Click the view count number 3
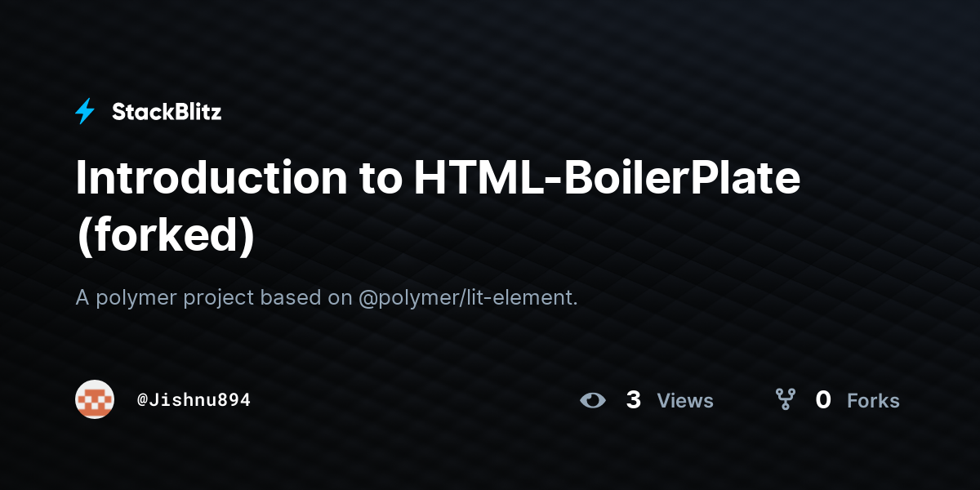The height and width of the screenshot is (490, 980). click(x=633, y=400)
